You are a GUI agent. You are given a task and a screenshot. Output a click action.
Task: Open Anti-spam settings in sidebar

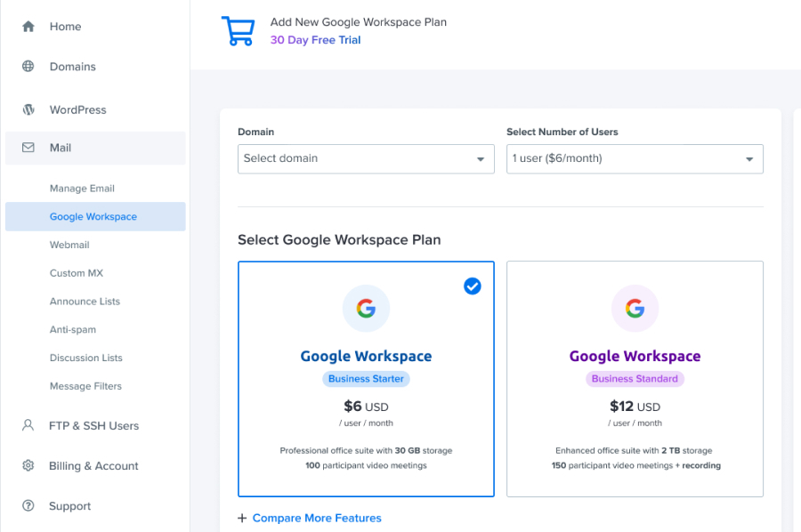click(73, 329)
